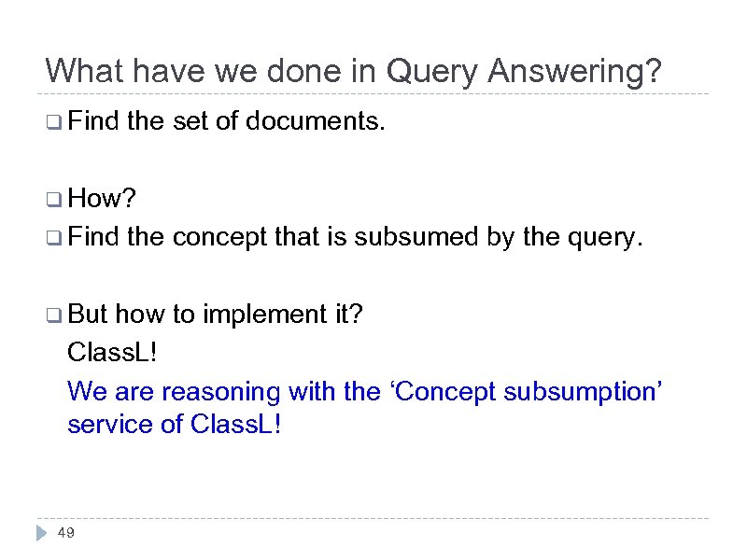Screen dimensions: 747x560
Task: Click the square bullet before 'Find the set'
Action: tap(53, 120)
